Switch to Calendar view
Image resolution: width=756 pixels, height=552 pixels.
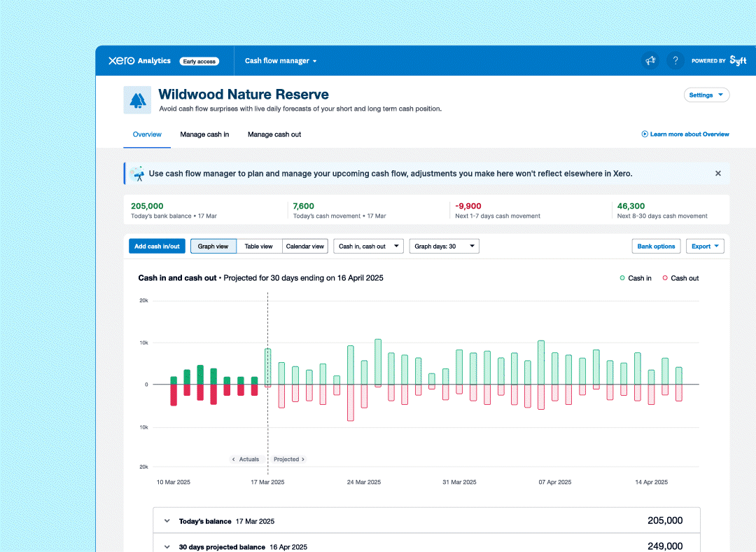pyautogui.click(x=304, y=246)
